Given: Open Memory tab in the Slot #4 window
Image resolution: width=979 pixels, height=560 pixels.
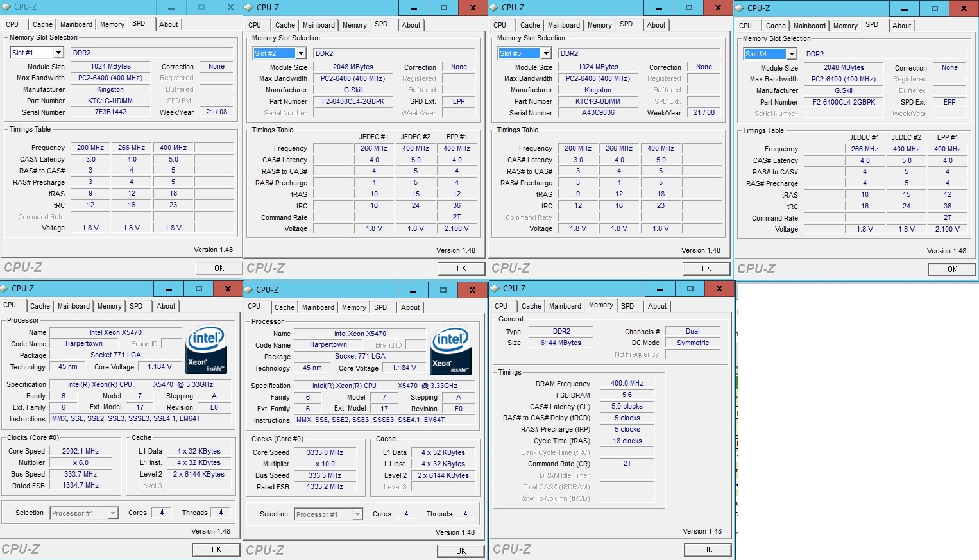Looking at the screenshot, I should [x=846, y=26].
